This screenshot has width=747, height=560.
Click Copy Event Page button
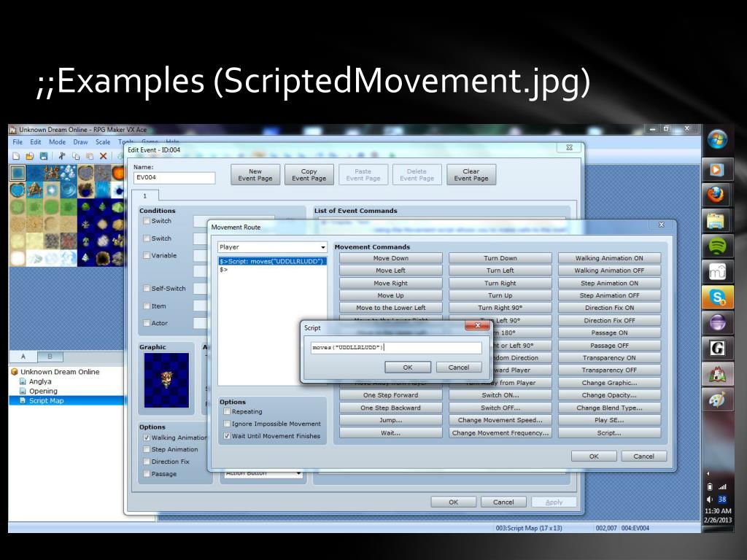click(309, 175)
